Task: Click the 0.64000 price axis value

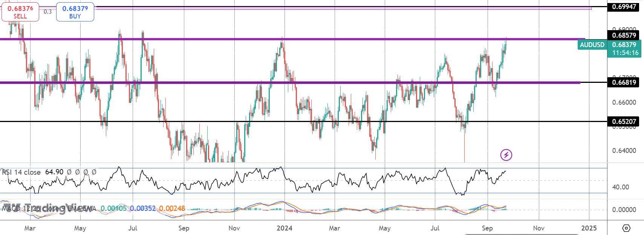Action: click(624, 151)
